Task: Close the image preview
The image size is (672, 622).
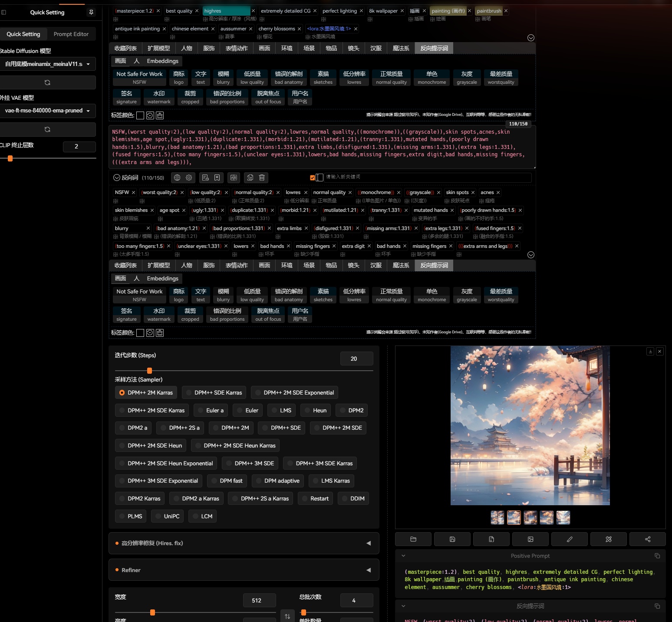Action: click(x=660, y=351)
